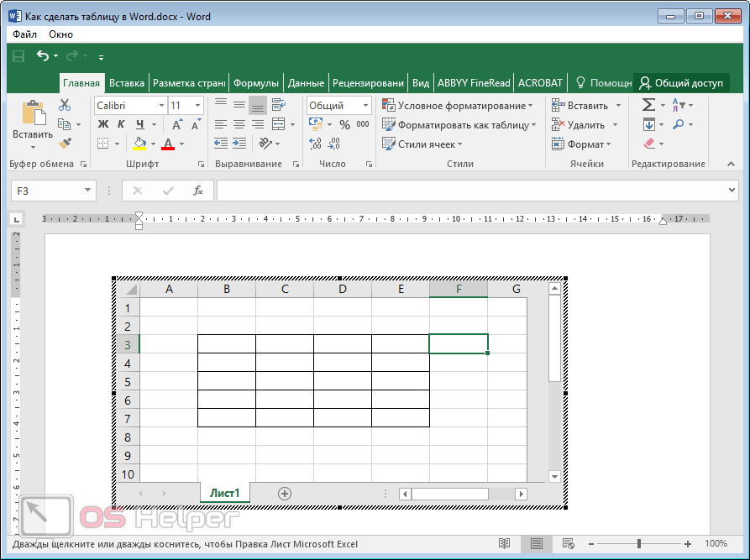Select the Format Painter brush icon
750x560 pixels.
65,144
